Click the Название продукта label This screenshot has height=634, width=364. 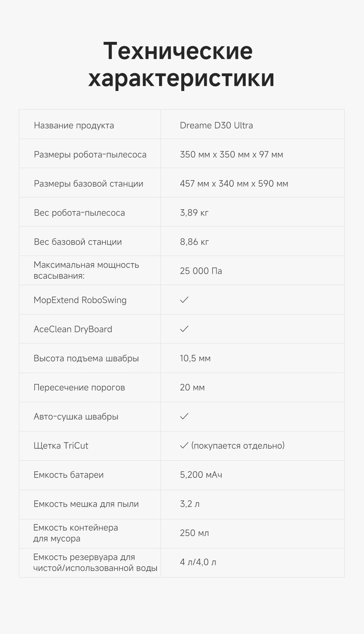point(74,126)
